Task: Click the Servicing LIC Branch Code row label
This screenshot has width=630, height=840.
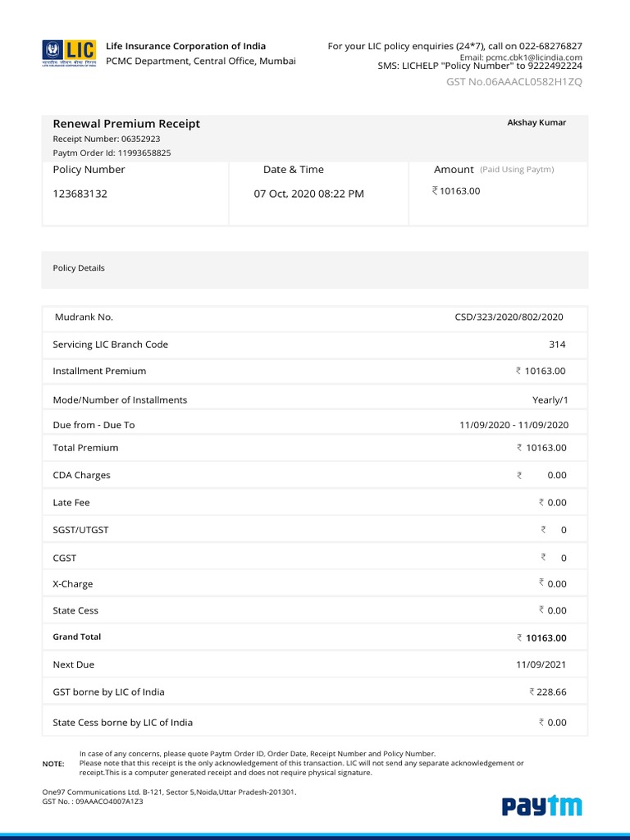Action: pos(110,345)
